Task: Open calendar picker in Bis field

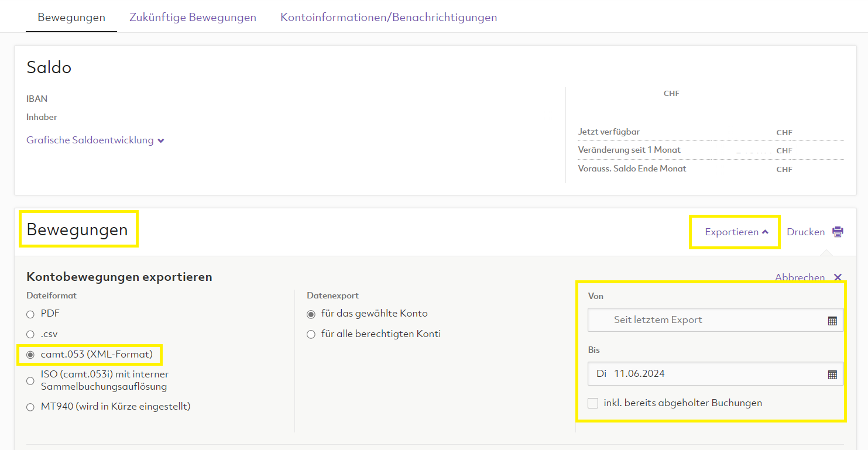Action: coord(832,375)
